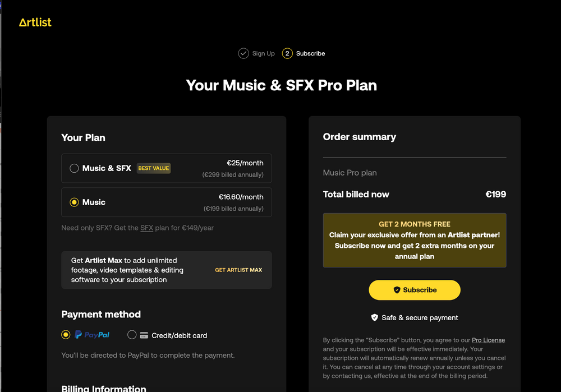Choose PayPal payment method radio
Viewport: 561px width, 392px height.
tap(66, 335)
